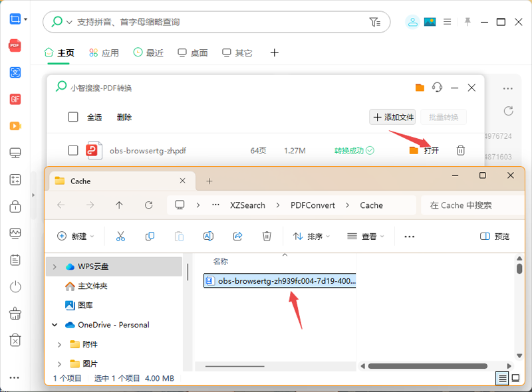Expand the 排序 sort options menu
Image resolution: width=532 pixels, height=392 pixels.
[x=312, y=236]
